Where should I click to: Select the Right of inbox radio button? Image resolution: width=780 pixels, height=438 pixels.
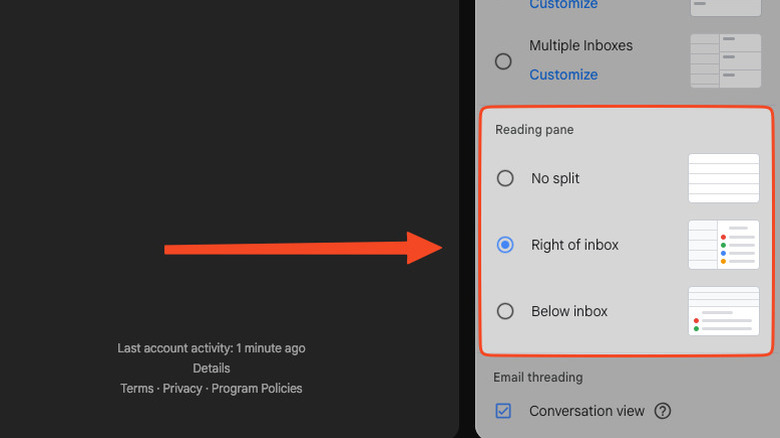(x=505, y=245)
